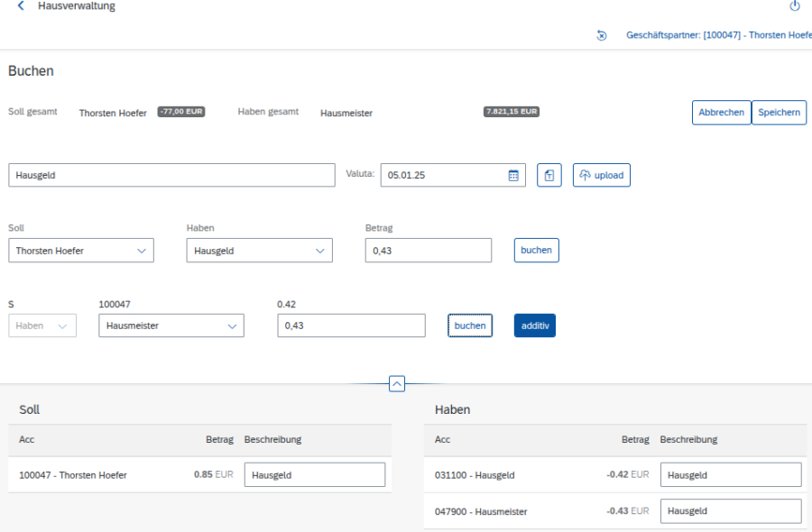
Task: Click the Betrag input field under Betrag label
Action: (x=429, y=251)
